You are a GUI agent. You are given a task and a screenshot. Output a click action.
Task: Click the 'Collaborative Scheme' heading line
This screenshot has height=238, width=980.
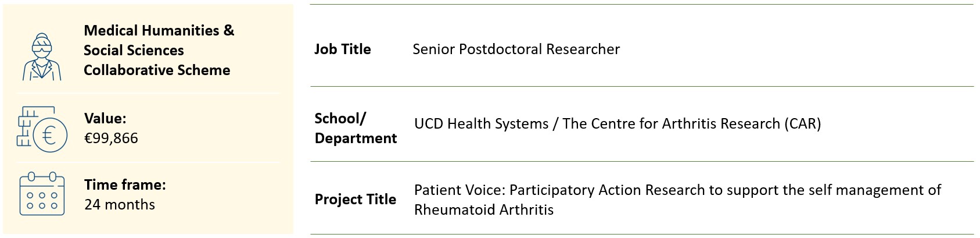157,70
